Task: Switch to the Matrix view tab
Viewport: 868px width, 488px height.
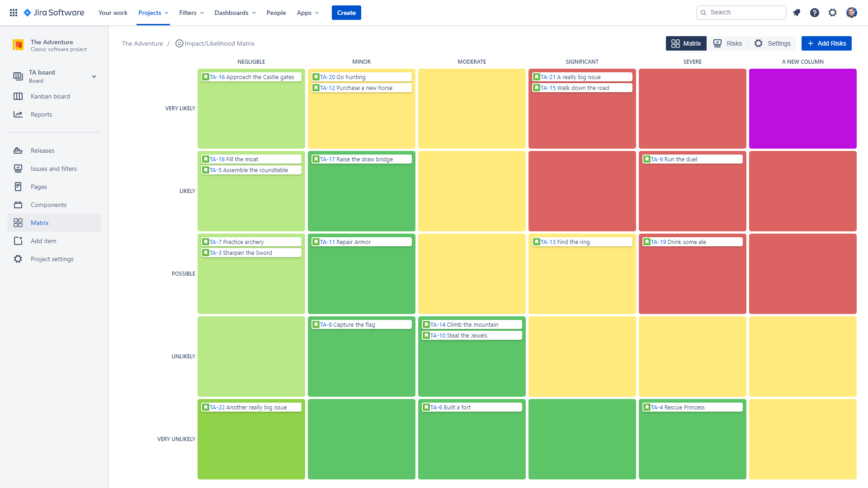Action: pos(686,43)
